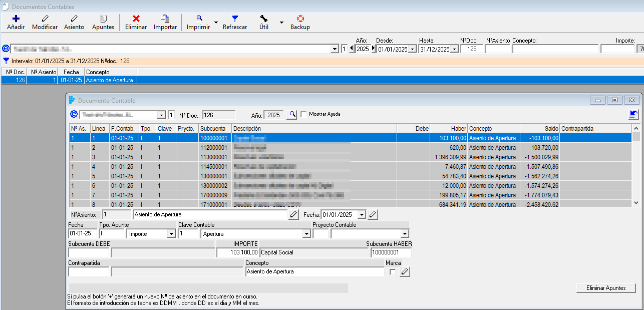Open the Clave Contable Apertura dropdown
This screenshot has width=644, height=310.
(x=306, y=234)
